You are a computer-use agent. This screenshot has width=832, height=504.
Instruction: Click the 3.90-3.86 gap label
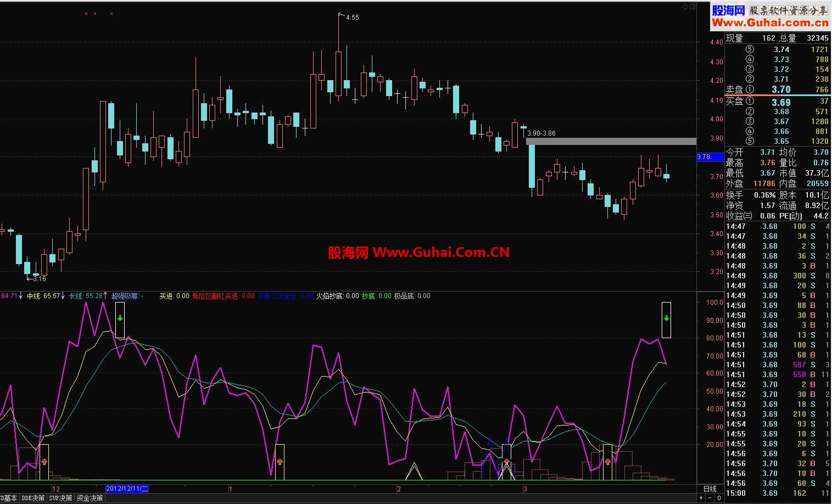tap(541, 133)
